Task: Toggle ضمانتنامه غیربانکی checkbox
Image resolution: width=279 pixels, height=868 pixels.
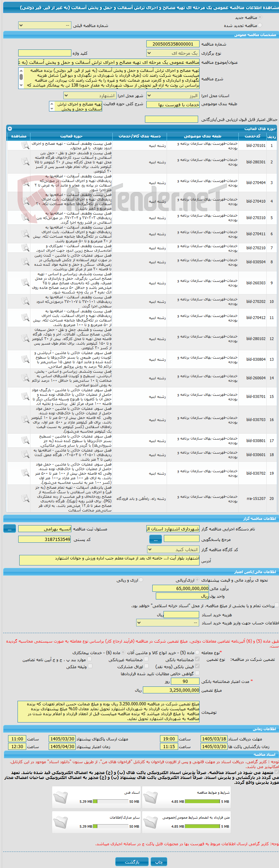Action: [146, 659]
